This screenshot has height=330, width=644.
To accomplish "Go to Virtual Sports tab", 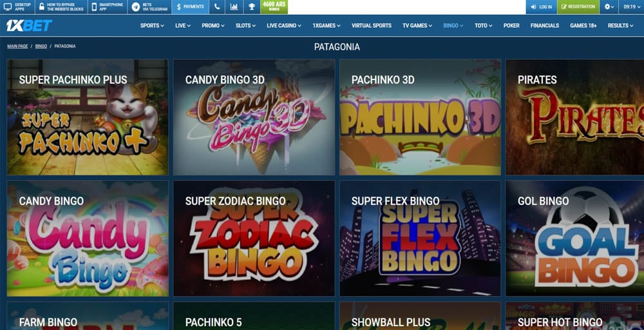I will 372,26.
